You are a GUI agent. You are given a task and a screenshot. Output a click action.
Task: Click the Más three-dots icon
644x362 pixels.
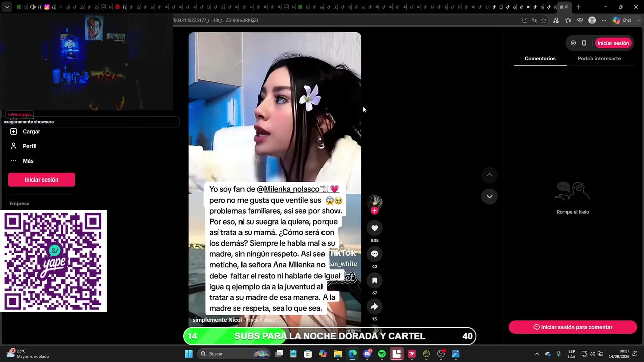[x=14, y=161]
